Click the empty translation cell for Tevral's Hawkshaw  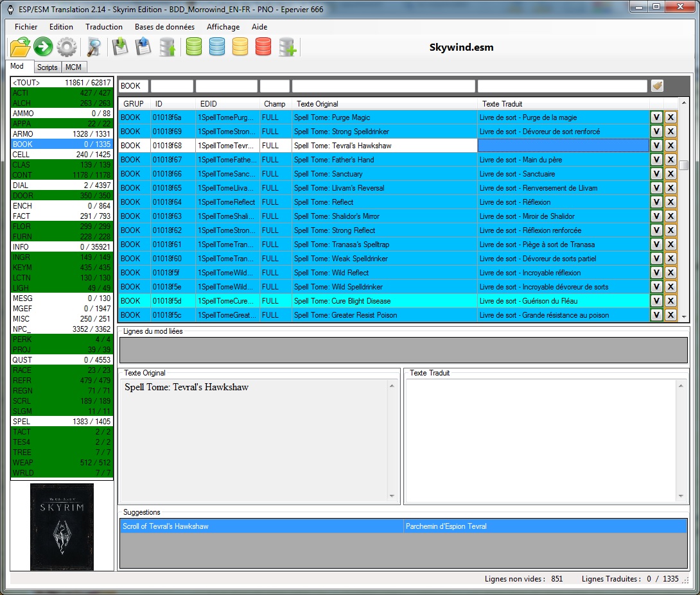tap(563, 146)
